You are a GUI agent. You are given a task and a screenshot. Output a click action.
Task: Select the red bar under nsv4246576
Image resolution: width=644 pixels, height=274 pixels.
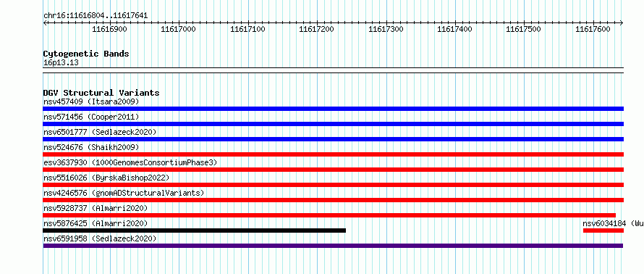pyautogui.click(x=333, y=200)
